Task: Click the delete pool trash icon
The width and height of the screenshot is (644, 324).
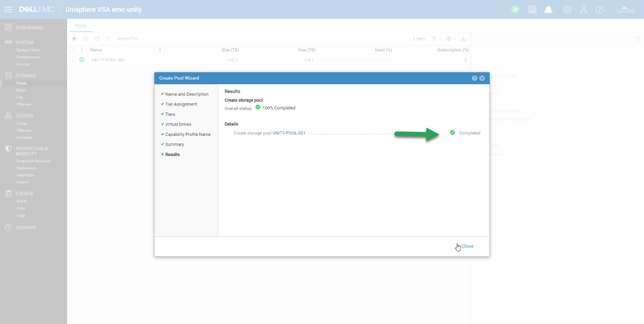Action: [85, 39]
